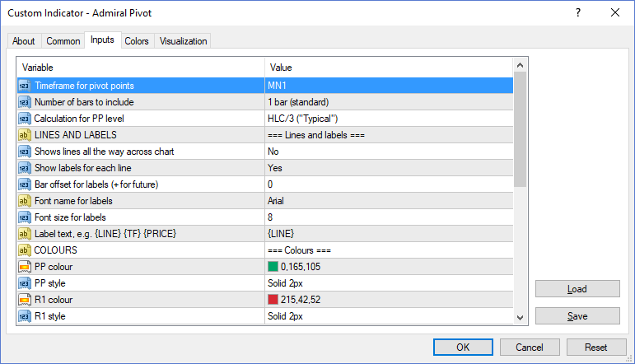
Task: Click the string icon beside COLOURS row
Action: pos(24,250)
